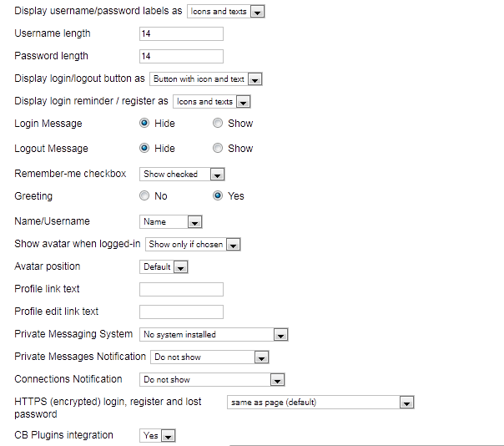Open the username/password labels display dropdown
This screenshot has height=446, width=504.
[226, 12]
